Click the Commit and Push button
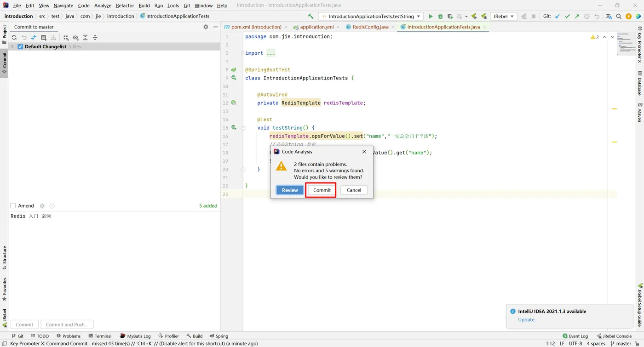Viewport: 644px width, 347px height. pyautogui.click(x=67, y=324)
